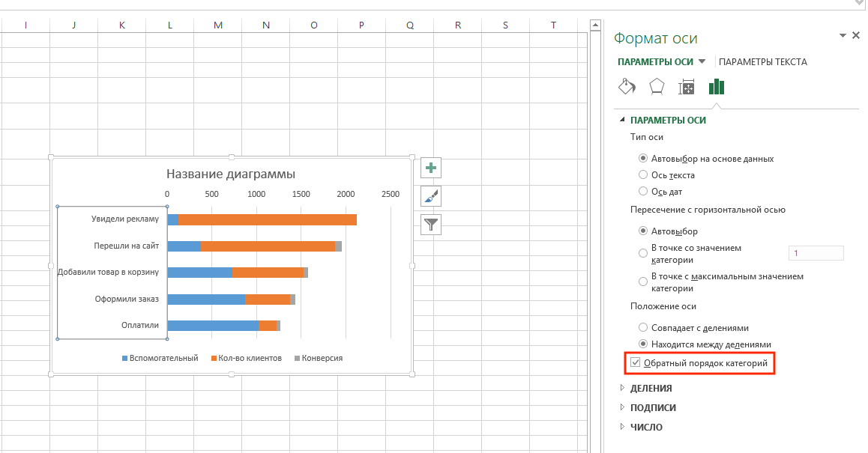868x453 pixels.
Task: Select column header J
Action: tap(74, 25)
